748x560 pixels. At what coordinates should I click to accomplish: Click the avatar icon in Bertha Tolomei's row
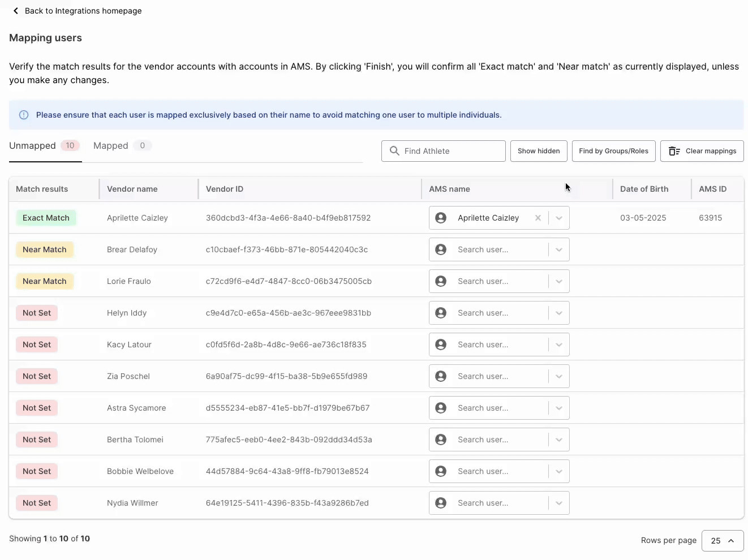pos(441,439)
